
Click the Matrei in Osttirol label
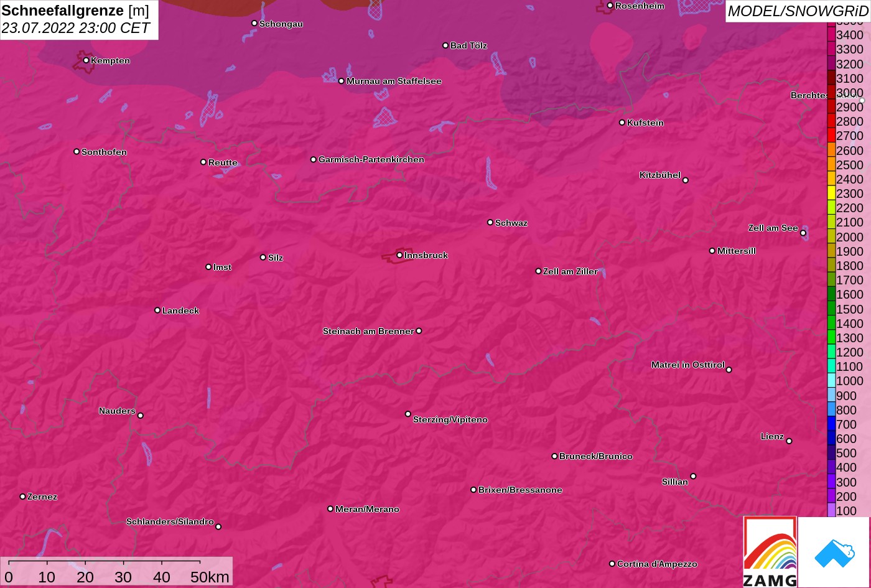coord(688,365)
